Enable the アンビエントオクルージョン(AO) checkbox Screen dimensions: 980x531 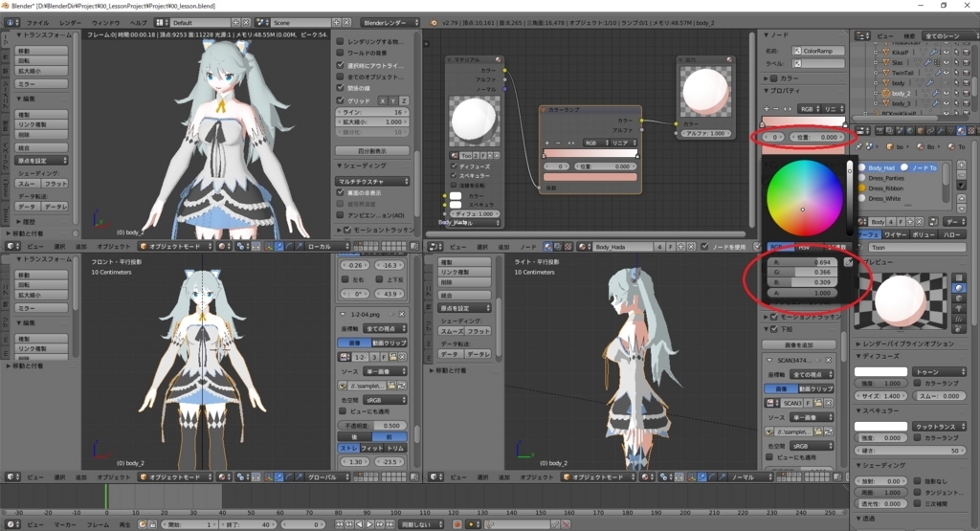coord(341,215)
